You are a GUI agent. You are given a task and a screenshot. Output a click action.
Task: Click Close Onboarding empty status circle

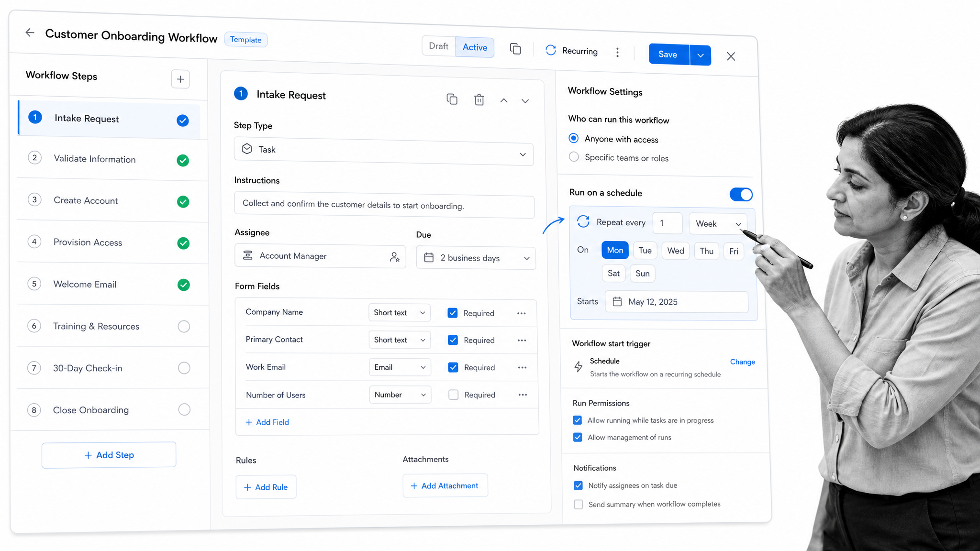184,409
